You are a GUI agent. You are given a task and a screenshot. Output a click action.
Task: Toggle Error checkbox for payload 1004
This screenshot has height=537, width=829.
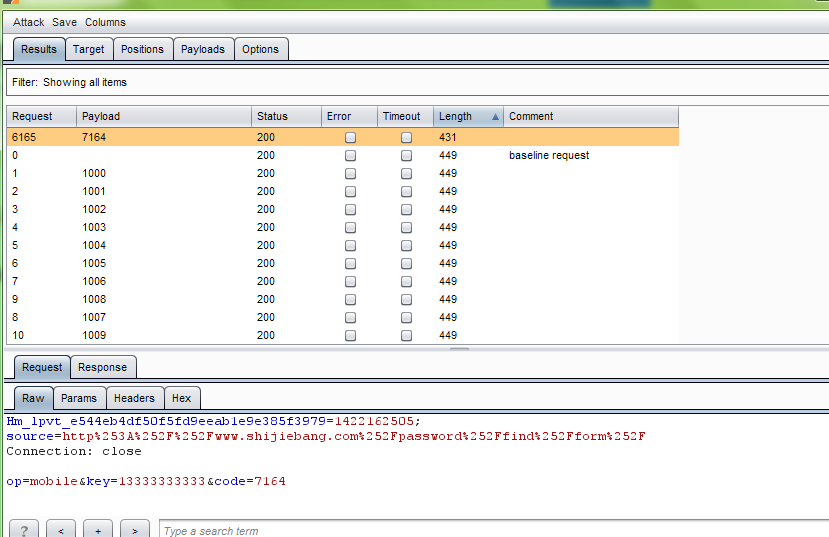point(350,245)
